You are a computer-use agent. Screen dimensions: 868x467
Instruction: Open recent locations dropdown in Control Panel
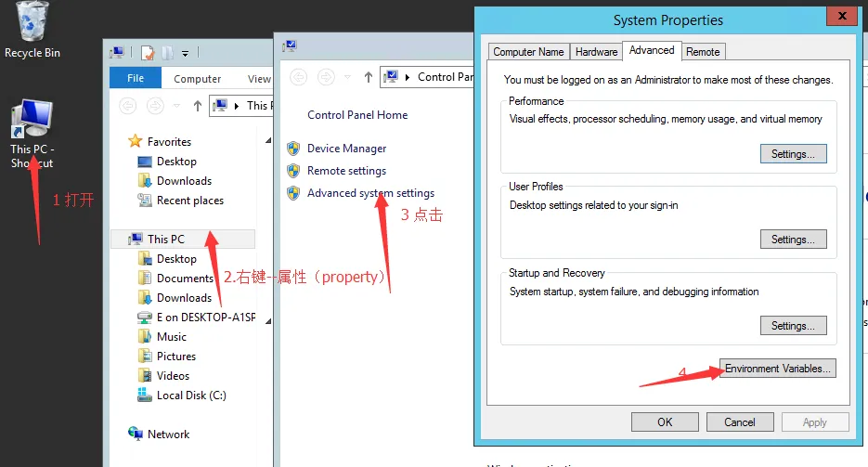click(x=347, y=77)
